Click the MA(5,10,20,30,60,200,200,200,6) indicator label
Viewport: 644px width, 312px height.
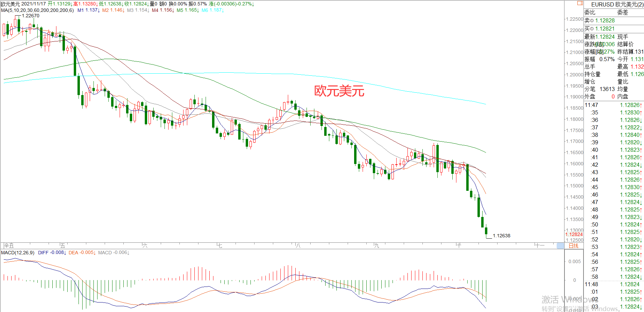point(37,10)
